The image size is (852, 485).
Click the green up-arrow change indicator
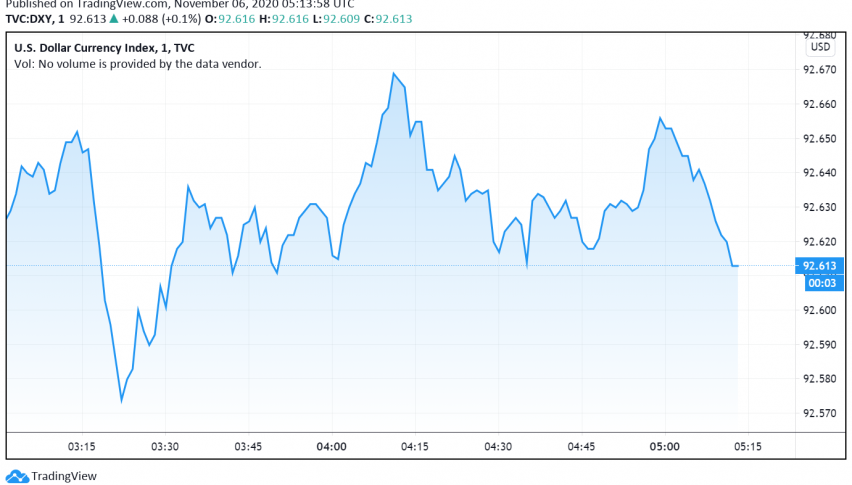click(x=114, y=18)
